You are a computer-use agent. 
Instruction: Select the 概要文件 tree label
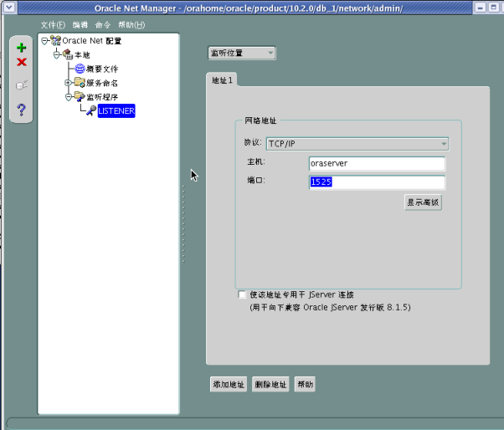tap(102, 69)
